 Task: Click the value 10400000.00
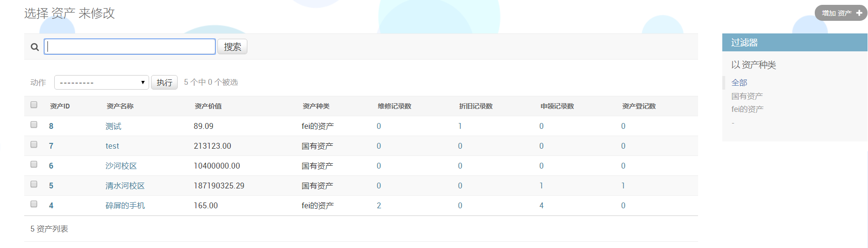tap(217, 166)
